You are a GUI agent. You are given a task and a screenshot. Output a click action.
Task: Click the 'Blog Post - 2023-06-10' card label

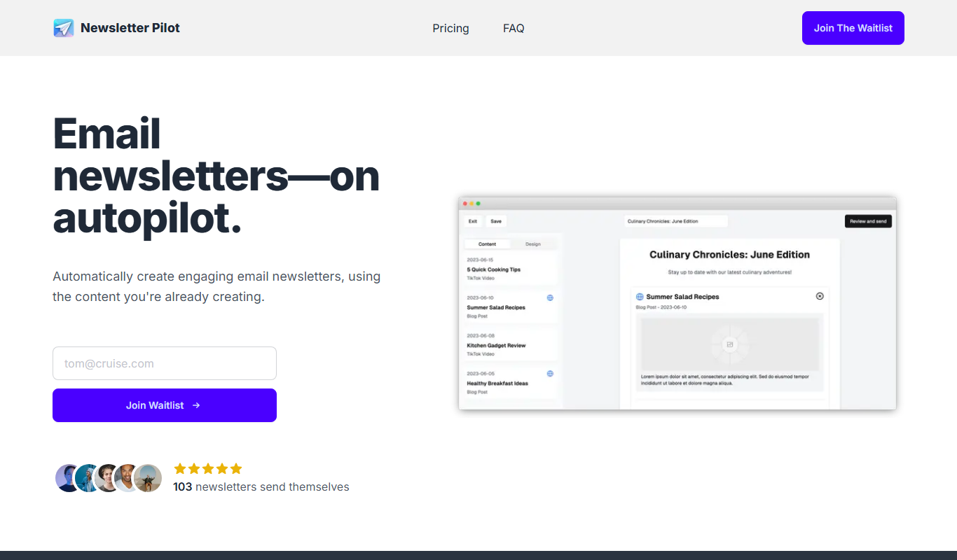pyautogui.click(x=661, y=307)
